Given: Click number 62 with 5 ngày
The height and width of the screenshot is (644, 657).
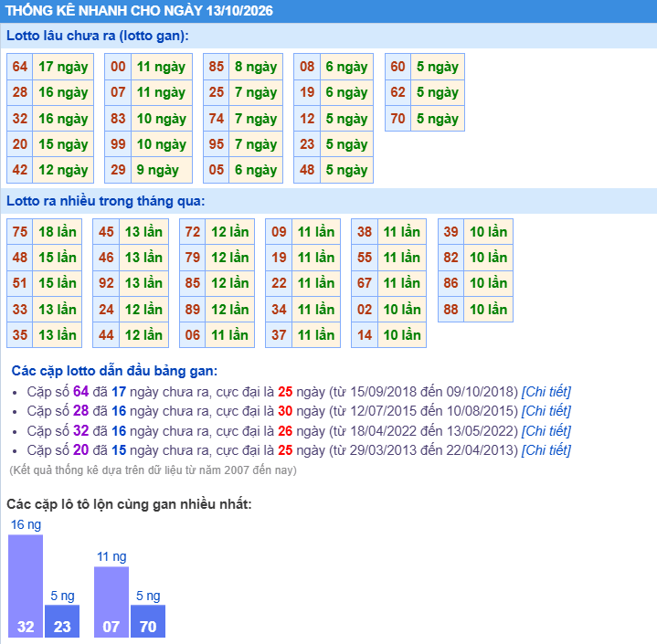Looking at the screenshot, I should pos(397,92).
